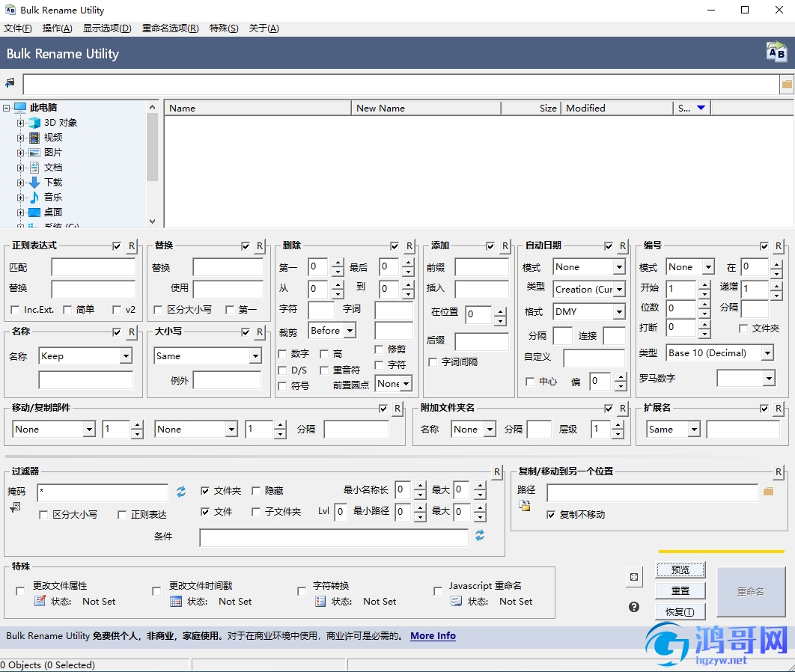Uncheck the 文件夹 filter checkbox

pyautogui.click(x=205, y=491)
